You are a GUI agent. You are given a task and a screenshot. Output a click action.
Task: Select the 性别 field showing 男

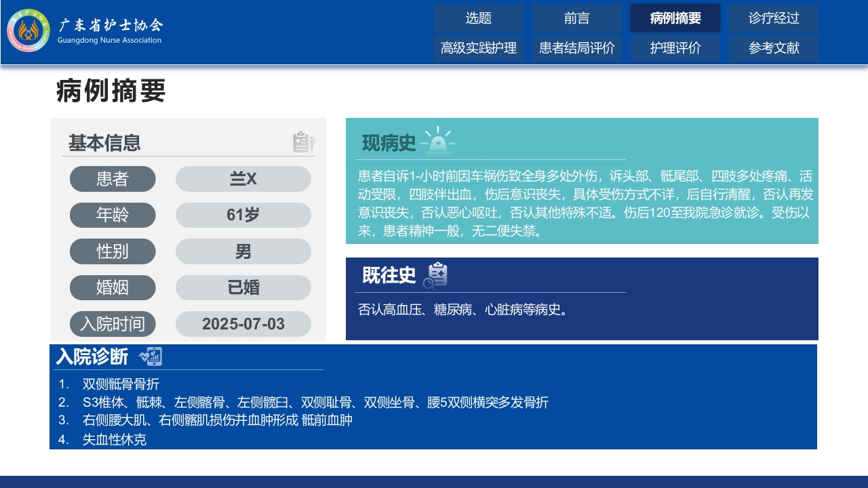[243, 251]
